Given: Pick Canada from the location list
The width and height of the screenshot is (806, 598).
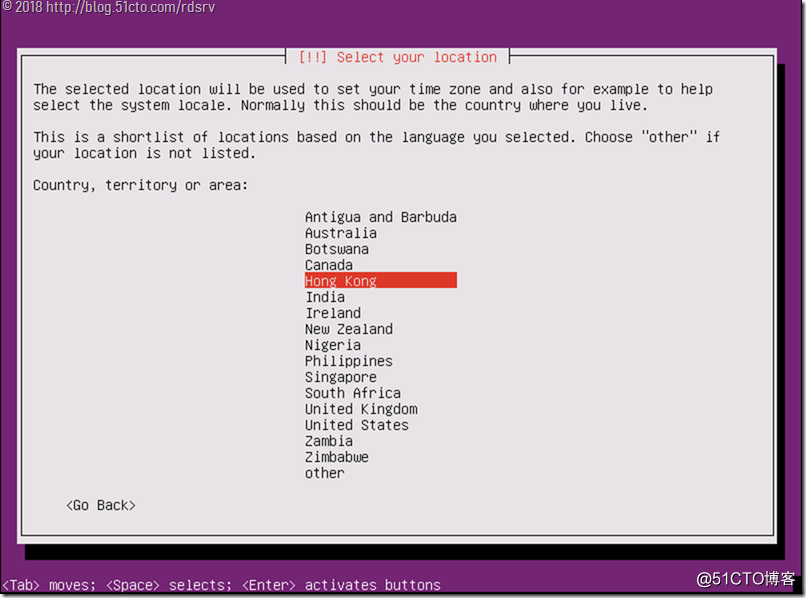Looking at the screenshot, I should tap(328, 265).
